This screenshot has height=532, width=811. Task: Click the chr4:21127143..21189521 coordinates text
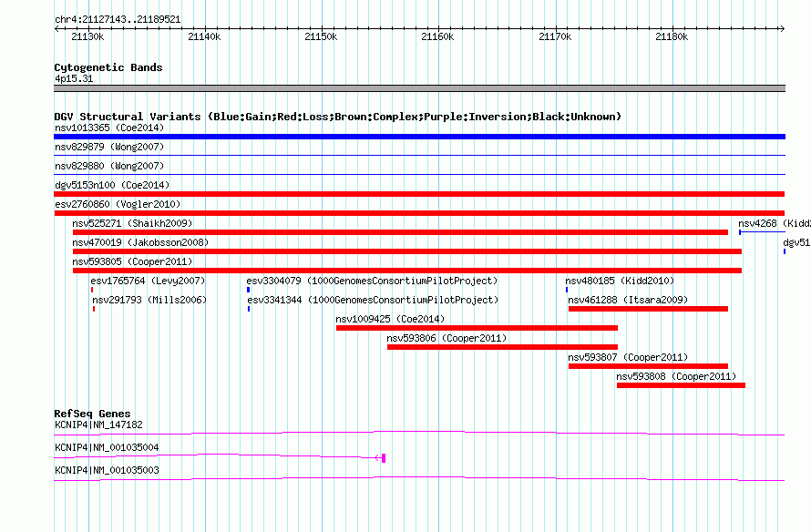coord(118,20)
